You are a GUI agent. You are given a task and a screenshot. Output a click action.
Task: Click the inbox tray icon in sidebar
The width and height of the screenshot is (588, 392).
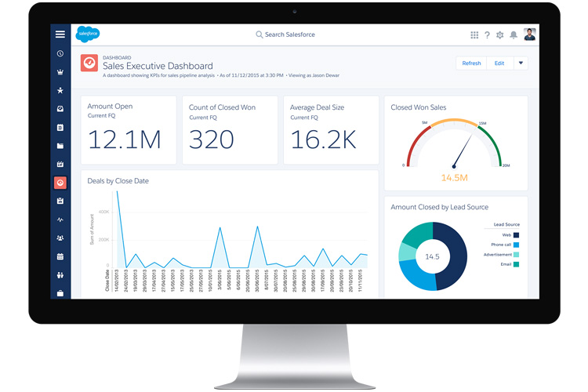(x=60, y=109)
